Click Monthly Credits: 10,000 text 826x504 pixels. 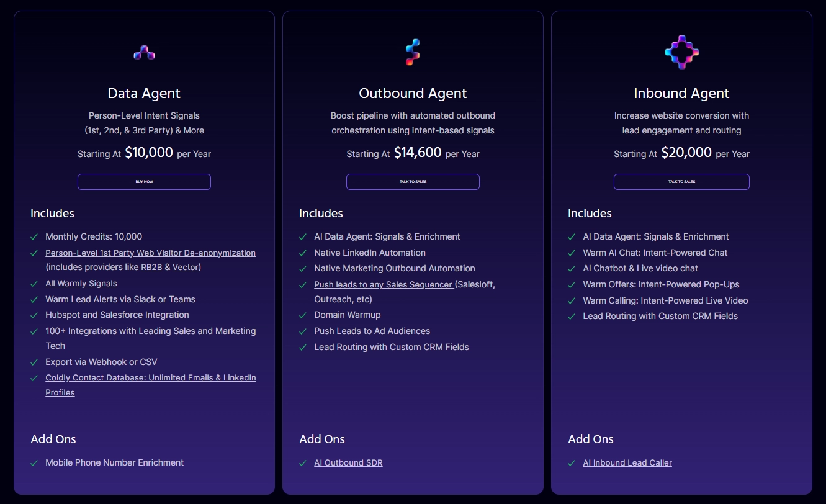[94, 236]
